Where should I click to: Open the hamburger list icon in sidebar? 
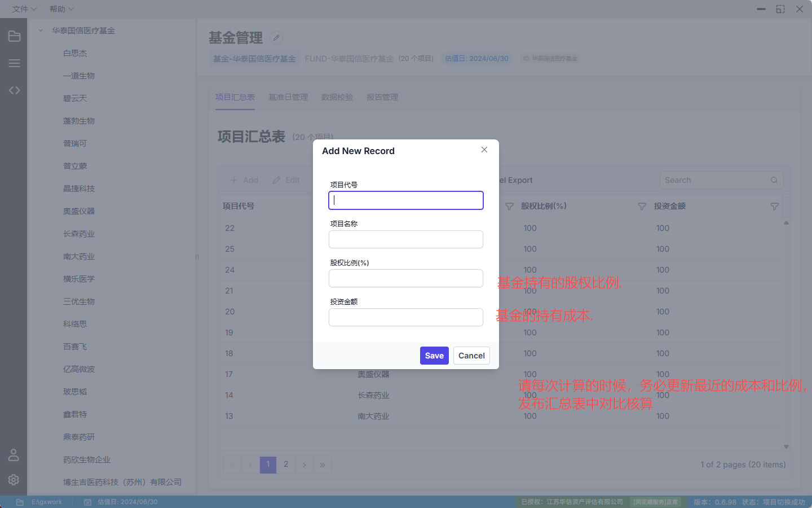pyautogui.click(x=14, y=63)
